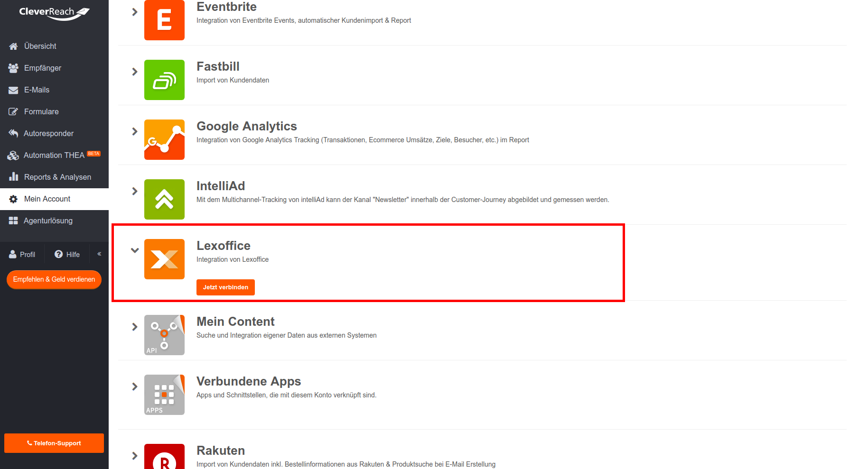Click the BETA badge next to Automation THEA
This screenshot has height=469, width=868.
click(93, 154)
